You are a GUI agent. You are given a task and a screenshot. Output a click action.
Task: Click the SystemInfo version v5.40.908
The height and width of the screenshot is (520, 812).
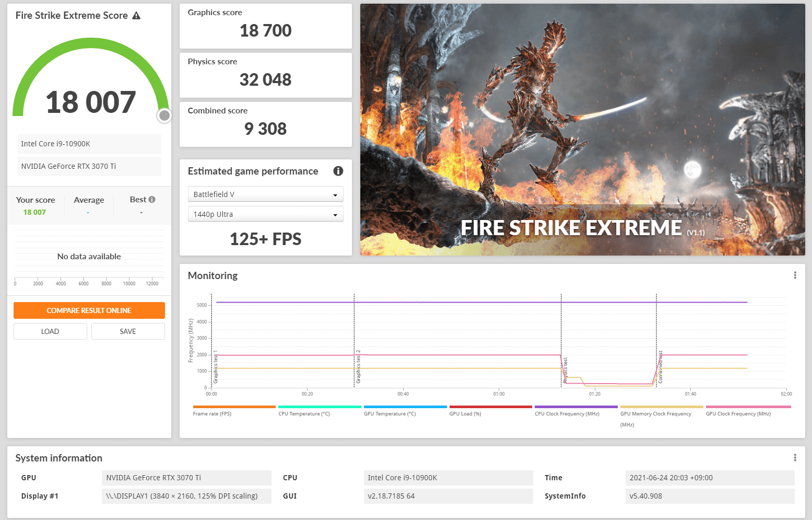tap(710, 496)
